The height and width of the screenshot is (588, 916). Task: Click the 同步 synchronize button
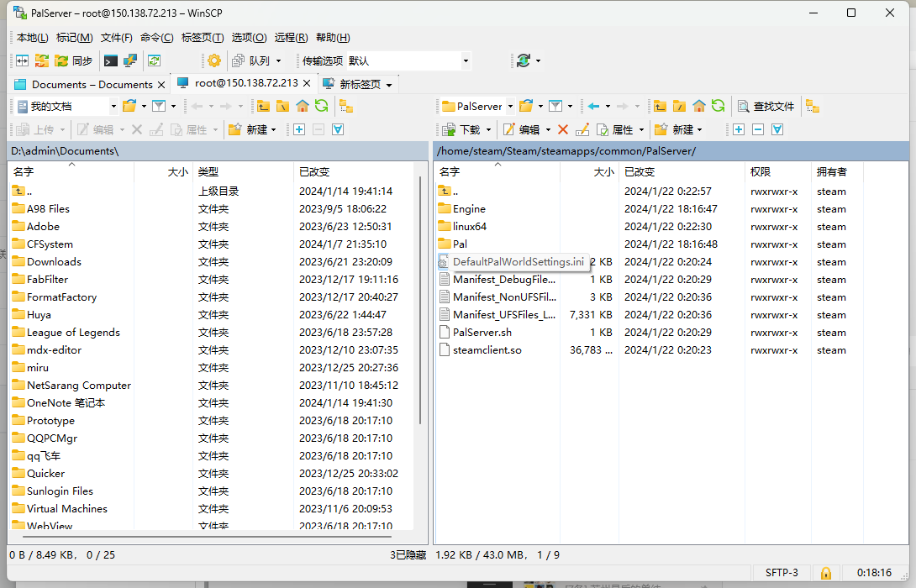[x=74, y=60]
